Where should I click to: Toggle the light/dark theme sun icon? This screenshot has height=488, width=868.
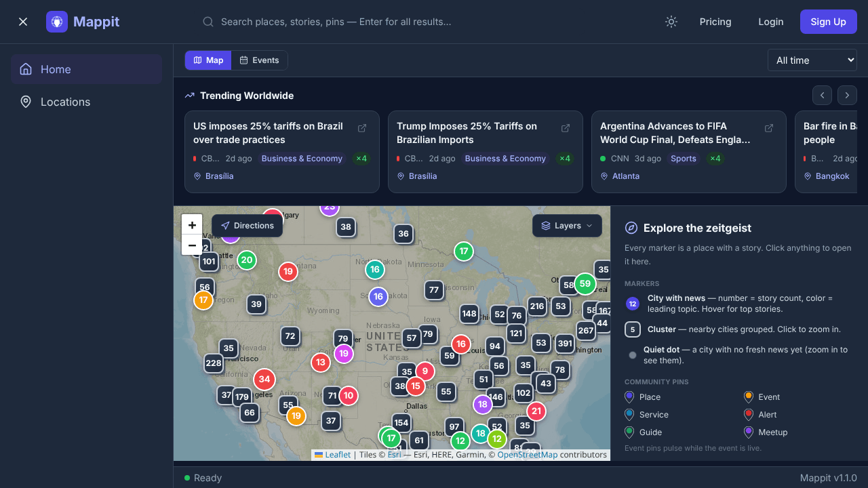pos(671,22)
